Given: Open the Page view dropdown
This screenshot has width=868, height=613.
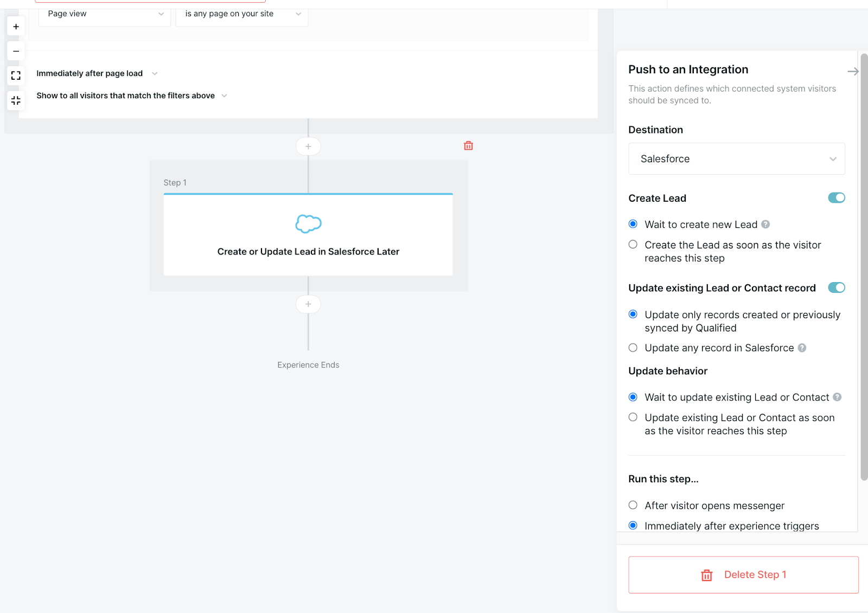Looking at the screenshot, I should coord(105,14).
